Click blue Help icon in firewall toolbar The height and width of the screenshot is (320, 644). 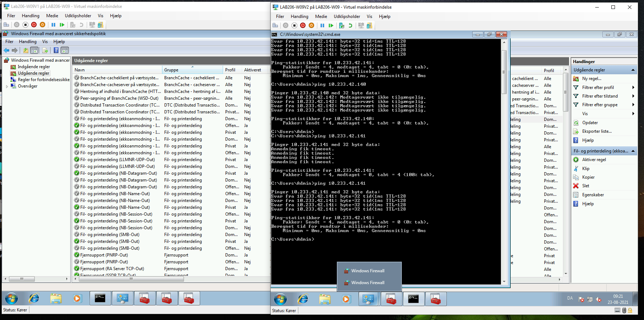(56, 50)
